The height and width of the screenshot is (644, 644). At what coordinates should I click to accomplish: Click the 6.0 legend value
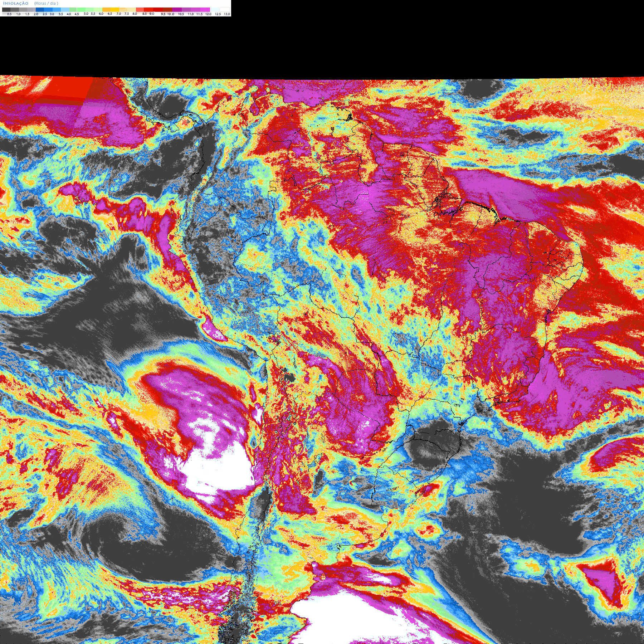click(101, 14)
